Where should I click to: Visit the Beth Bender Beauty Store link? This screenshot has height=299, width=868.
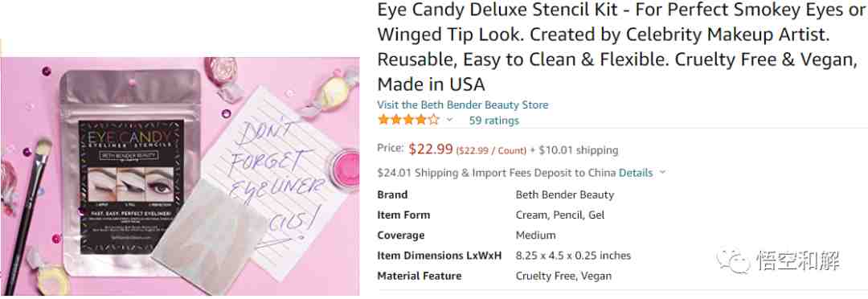pos(463,104)
